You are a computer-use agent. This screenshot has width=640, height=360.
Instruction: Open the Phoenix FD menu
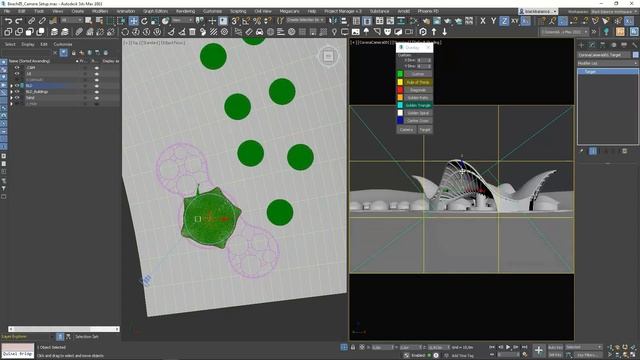tap(428, 11)
